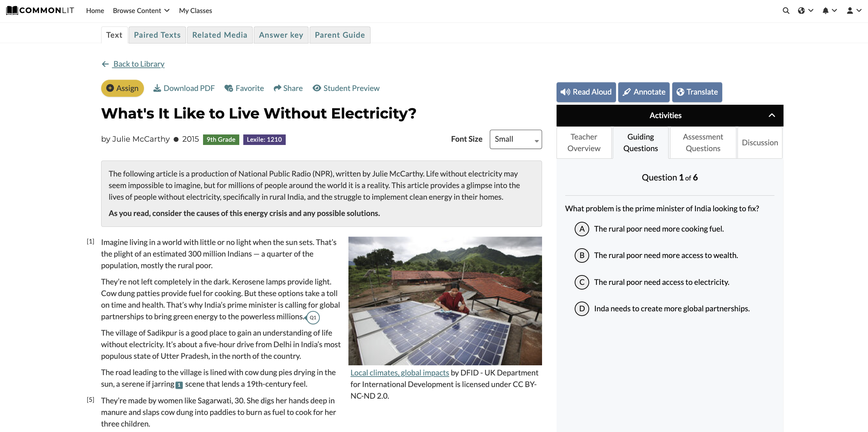Add this text to Favorites
Viewport: 868px width, 432px height.
[x=244, y=88]
